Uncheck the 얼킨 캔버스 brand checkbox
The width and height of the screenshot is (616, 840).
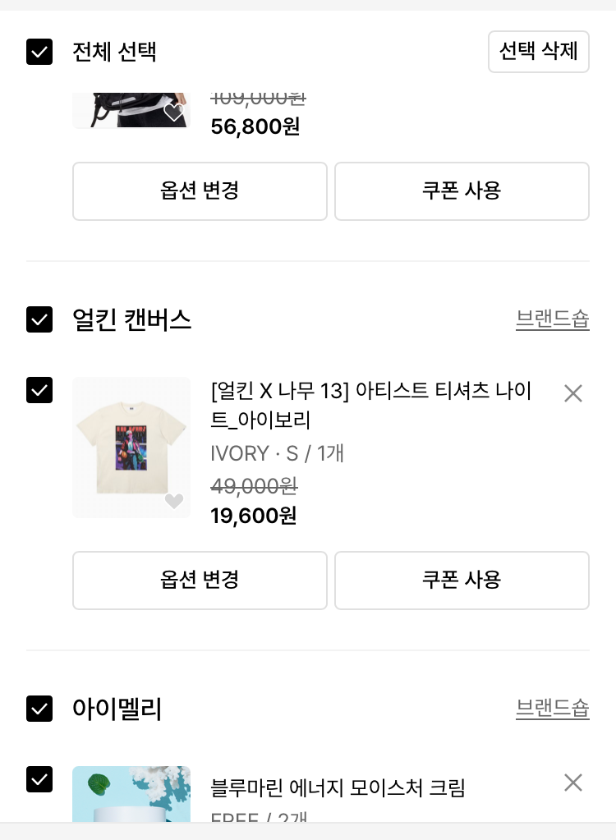coord(39,319)
